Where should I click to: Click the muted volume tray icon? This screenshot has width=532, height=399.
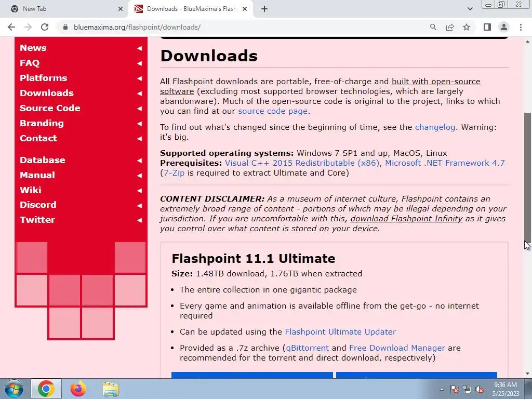(480, 389)
